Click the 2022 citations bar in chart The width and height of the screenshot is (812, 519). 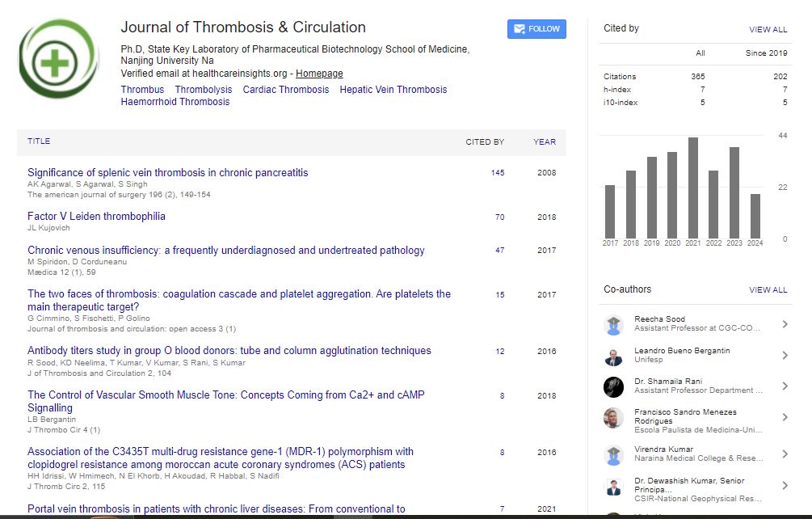point(713,205)
